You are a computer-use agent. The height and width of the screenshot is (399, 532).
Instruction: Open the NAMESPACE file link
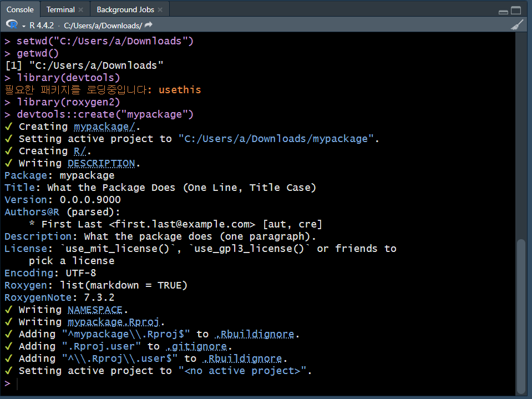coord(95,310)
